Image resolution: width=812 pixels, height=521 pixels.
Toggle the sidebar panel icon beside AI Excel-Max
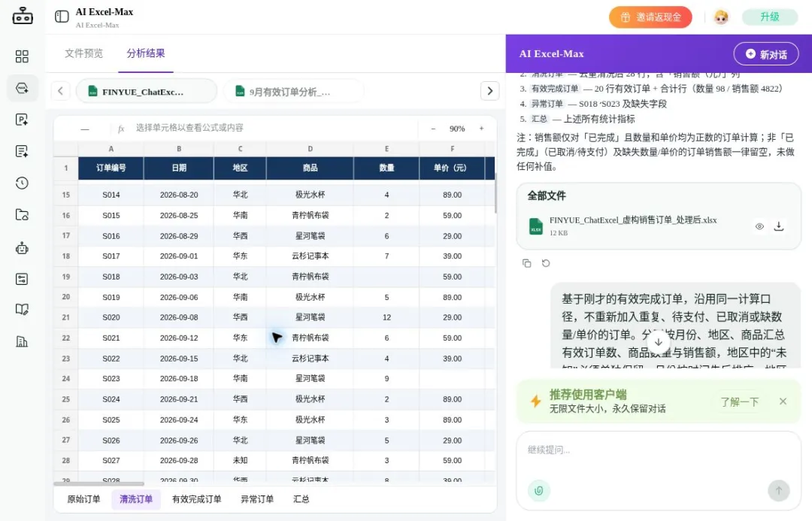[x=62, y=17]
